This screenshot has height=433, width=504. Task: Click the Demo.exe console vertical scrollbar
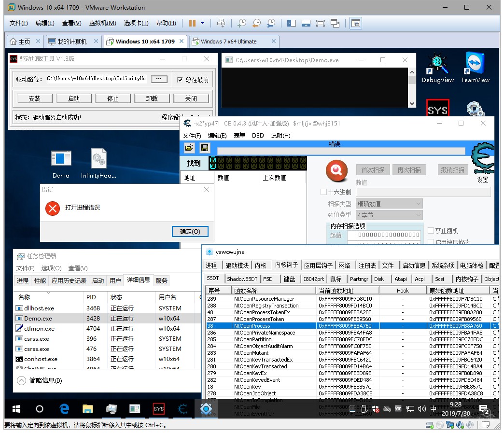click(412, 88)
